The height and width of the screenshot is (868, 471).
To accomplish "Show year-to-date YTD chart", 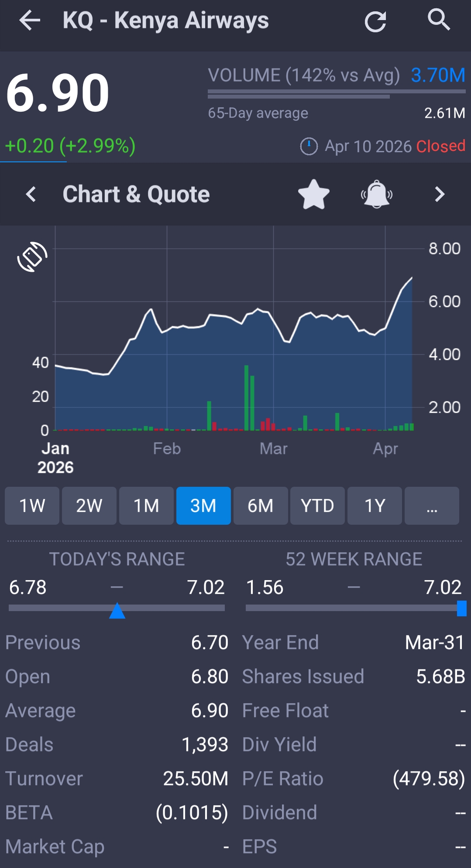I will (x=317, y=506).
